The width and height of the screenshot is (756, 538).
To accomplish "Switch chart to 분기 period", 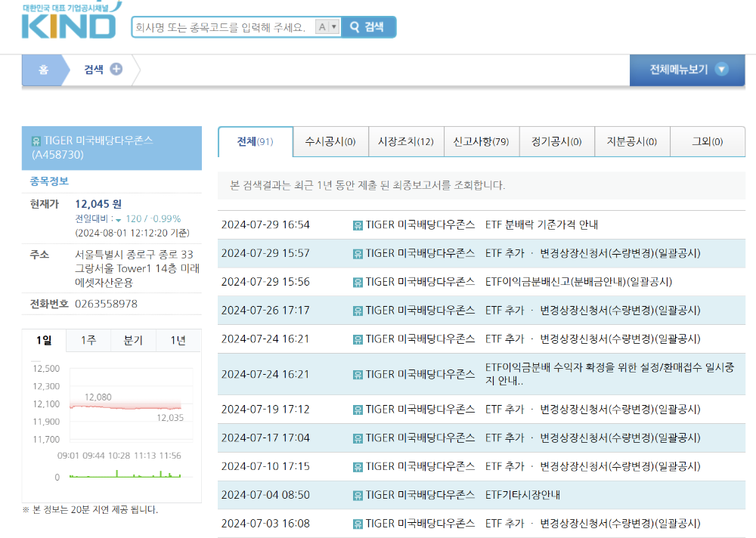I will tap(133, 340).
